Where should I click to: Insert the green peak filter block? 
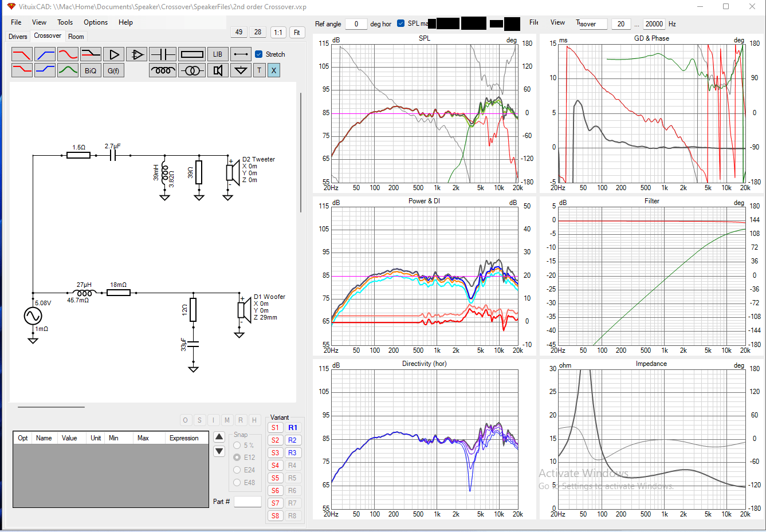[x=68, y=70]
